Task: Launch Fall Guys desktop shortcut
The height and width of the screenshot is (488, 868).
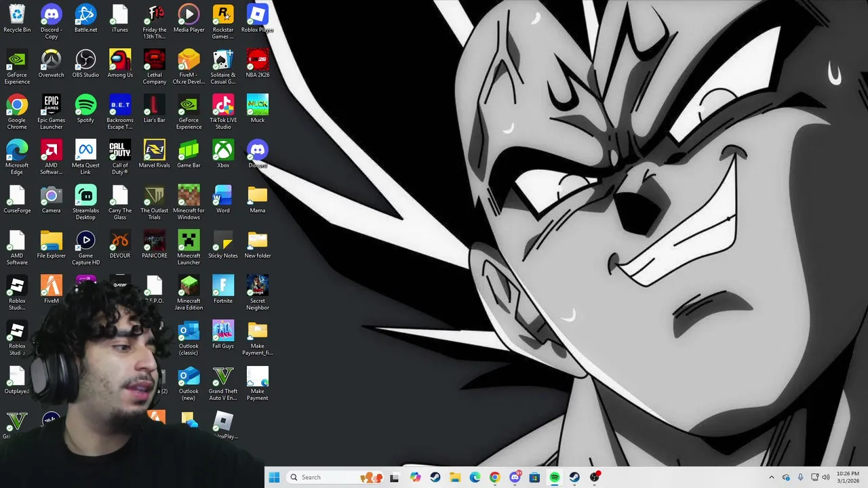Action: pos(223,336)
